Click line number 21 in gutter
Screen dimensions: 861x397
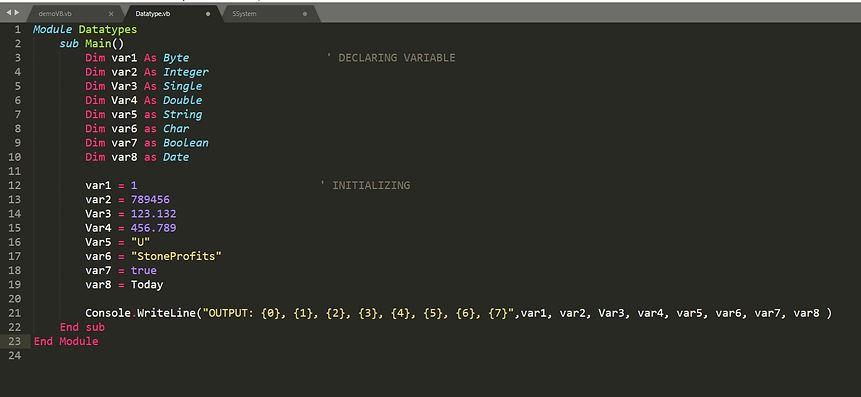point(15,314)
